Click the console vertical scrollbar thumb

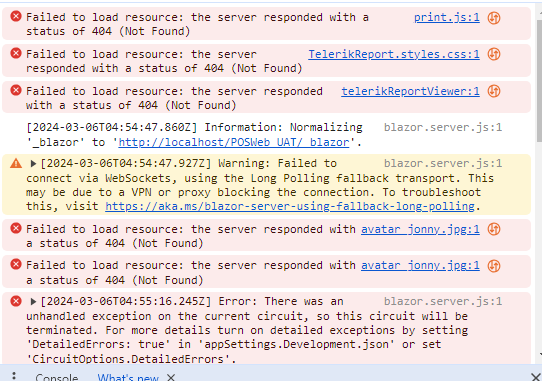click(x=539, y=80)
